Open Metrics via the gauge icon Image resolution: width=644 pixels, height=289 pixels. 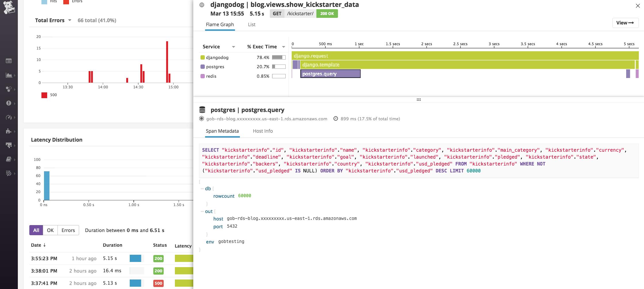[9, 117]
